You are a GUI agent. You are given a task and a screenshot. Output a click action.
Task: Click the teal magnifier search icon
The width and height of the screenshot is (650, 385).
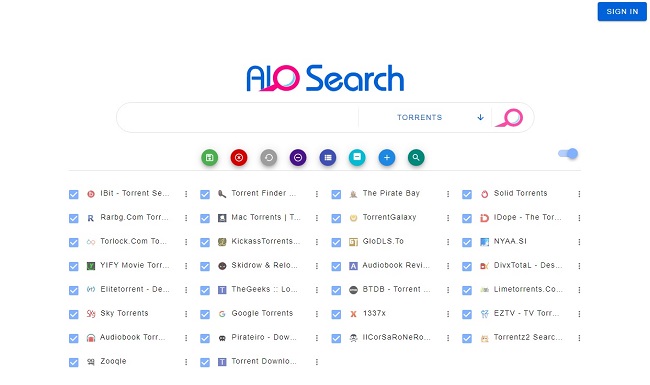(x=416, y=157)
